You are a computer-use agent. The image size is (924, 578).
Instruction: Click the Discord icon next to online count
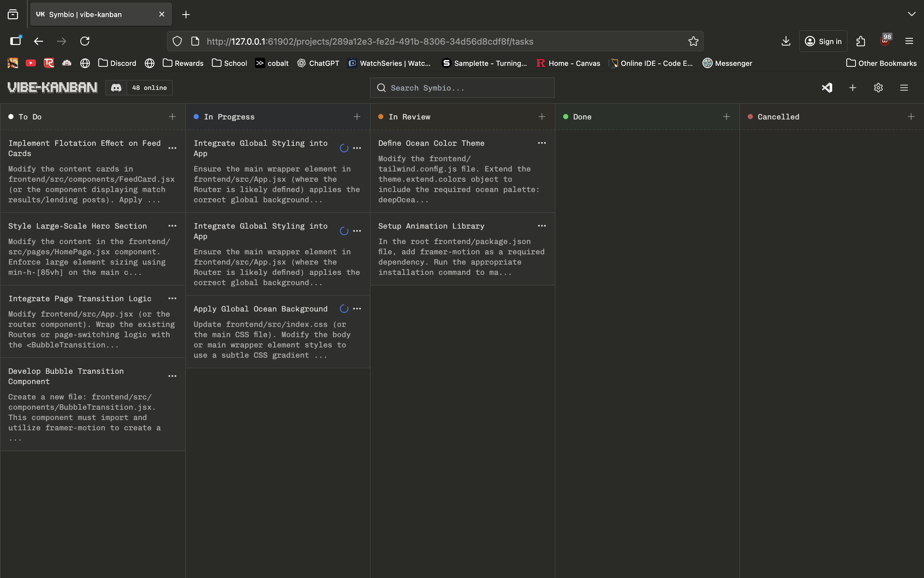pyautogui.click(x=116, y=88)
